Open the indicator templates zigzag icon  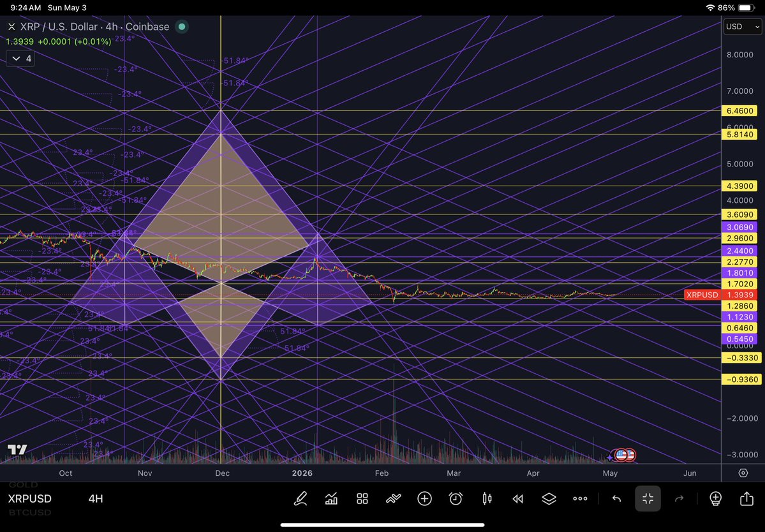click(393, 498)
